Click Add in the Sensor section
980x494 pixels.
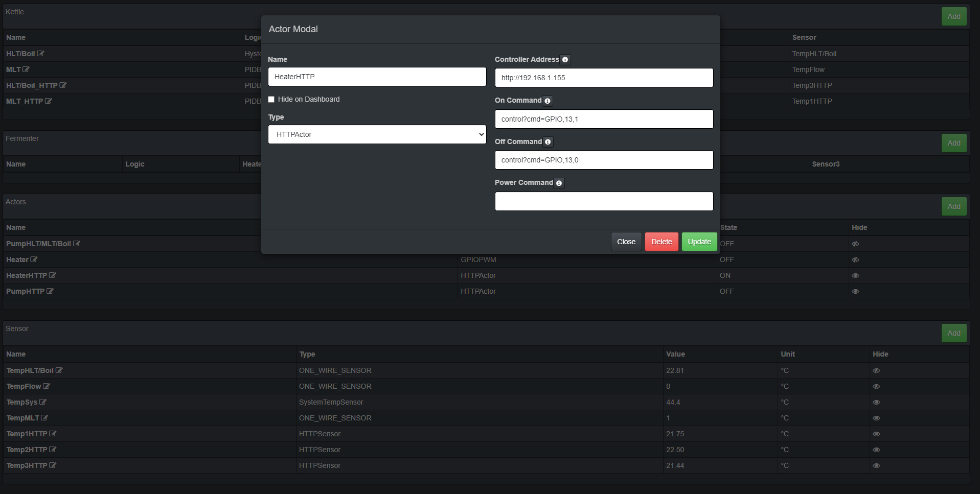pos(954,333)
